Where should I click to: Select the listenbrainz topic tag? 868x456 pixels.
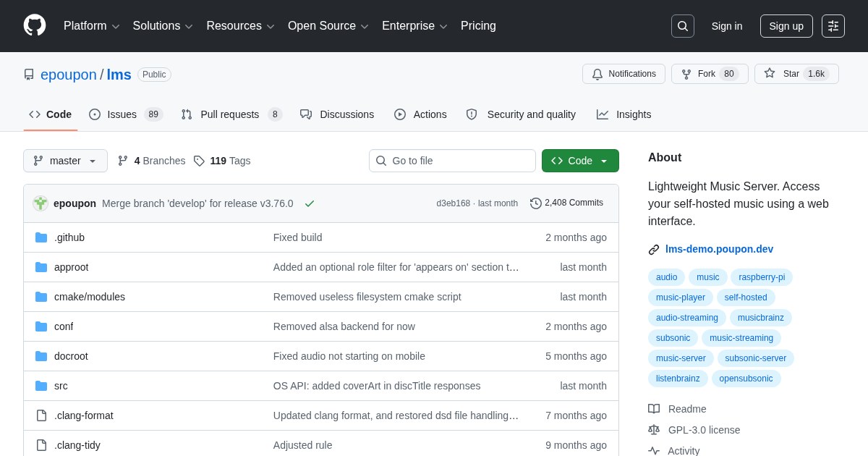pyautogui.click(x=678, y=379)
